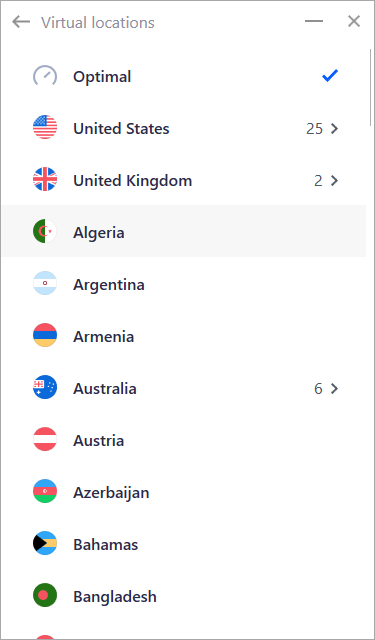Select the Bahamas flag icon
The height and width of the screenshot is (640, 375).
pos(45,544)
